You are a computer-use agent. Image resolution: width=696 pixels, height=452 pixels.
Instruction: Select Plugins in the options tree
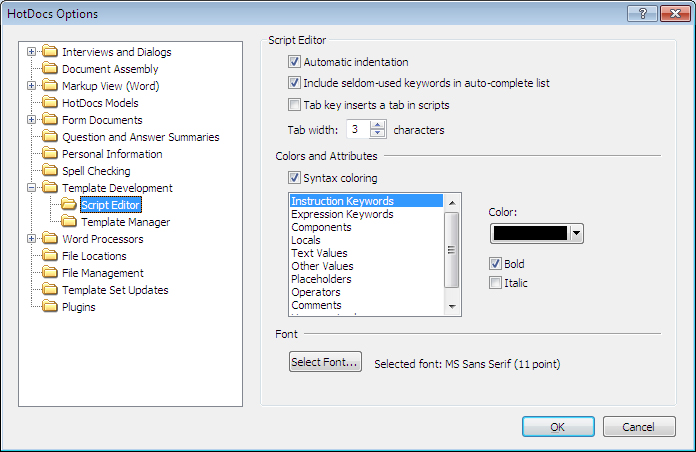point(79,307)
